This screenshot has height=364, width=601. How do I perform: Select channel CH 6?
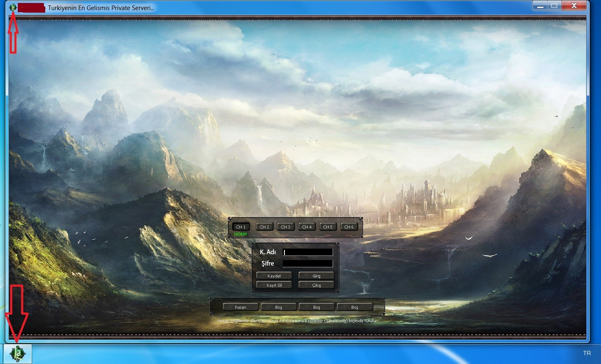click(349, 227)
